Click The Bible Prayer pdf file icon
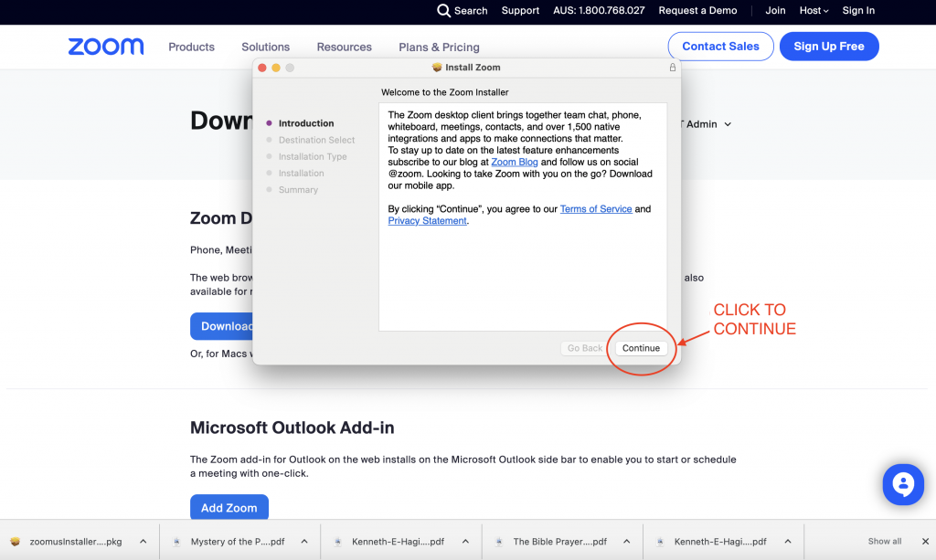The width and height of the screenshot is (936, 560). click(499, 542)
